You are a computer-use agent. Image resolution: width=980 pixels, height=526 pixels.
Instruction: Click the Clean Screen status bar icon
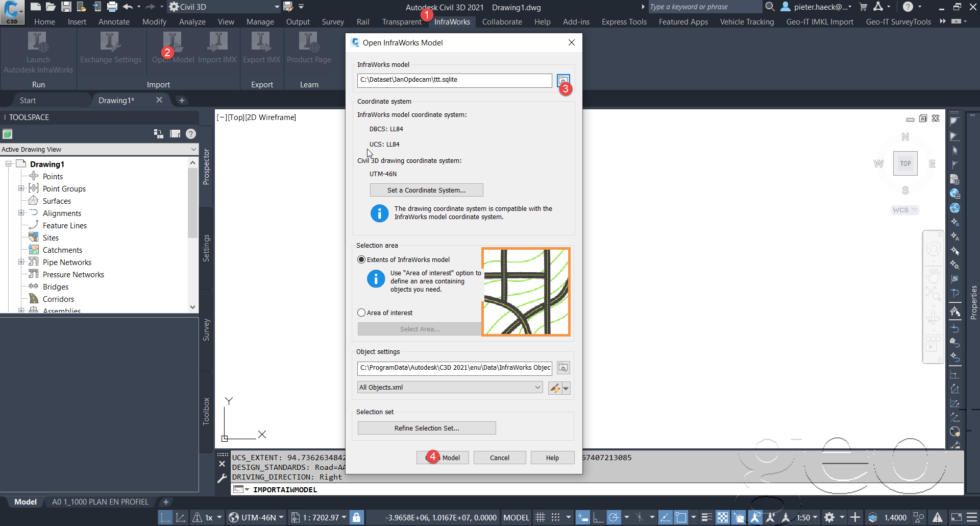coord(957,517)
